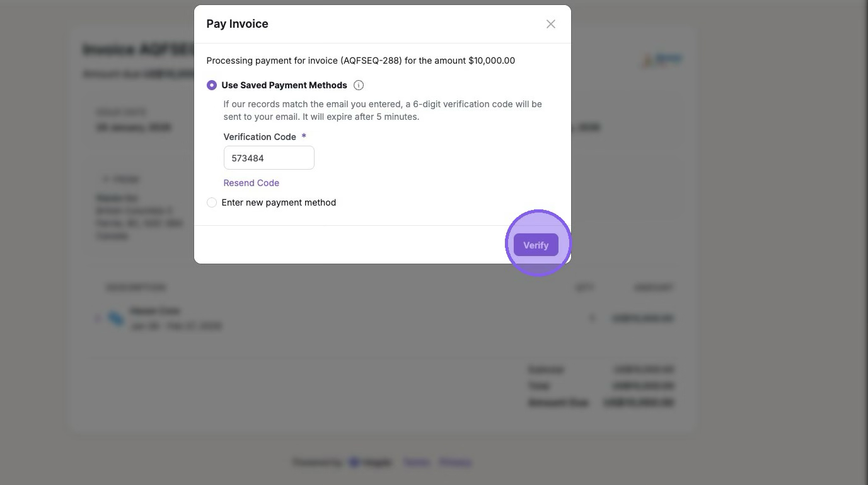This screenshot has width=868, height=485.
Task: Click the blue line item product icon
Action: 116,318
